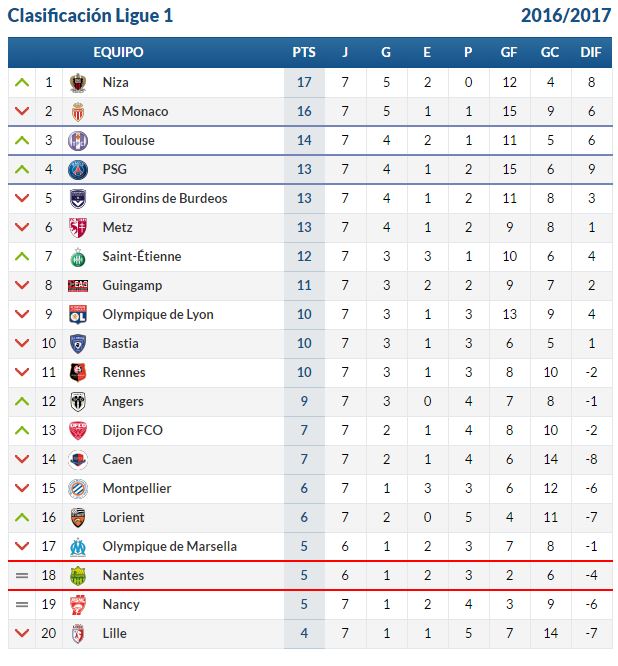Click the Olympique de Lyon crest

pos(78,315)
